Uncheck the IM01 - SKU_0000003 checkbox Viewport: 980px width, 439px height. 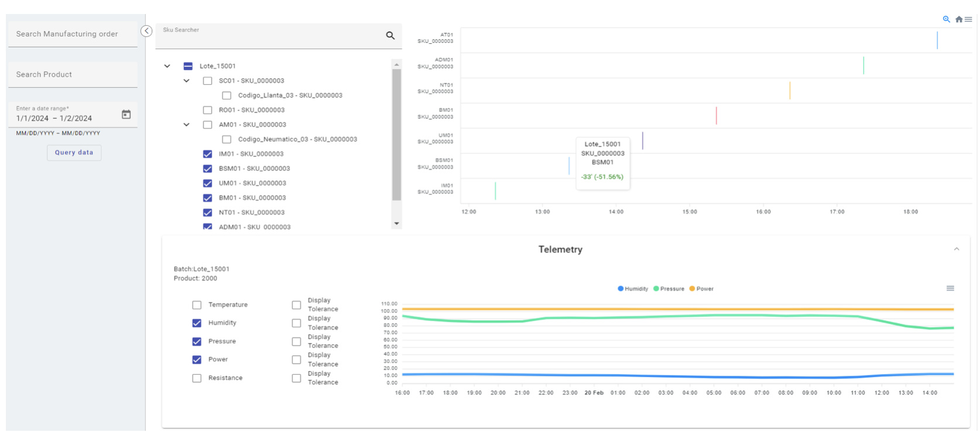(x=207, y=154)
